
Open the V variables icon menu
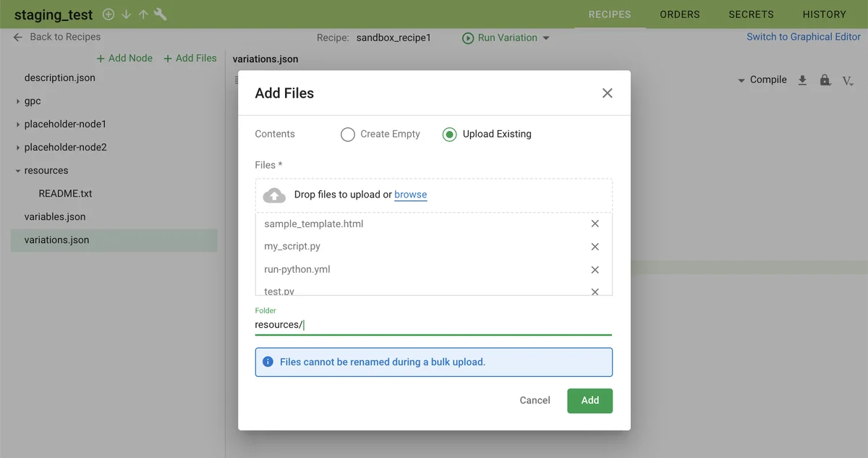pyautogui.click(x=848, y=80)
